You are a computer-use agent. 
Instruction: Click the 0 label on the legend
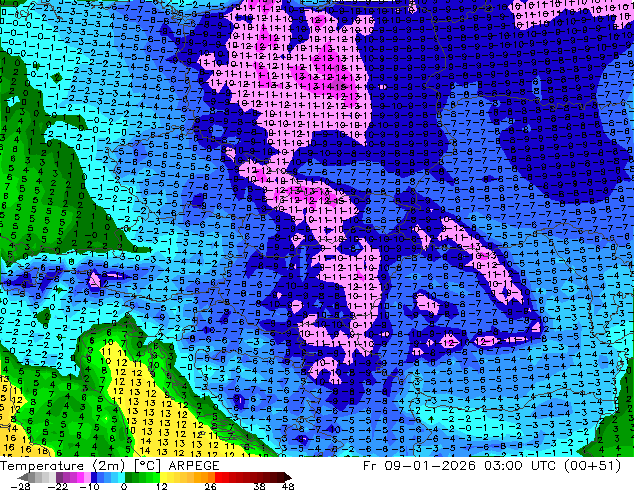124,486
